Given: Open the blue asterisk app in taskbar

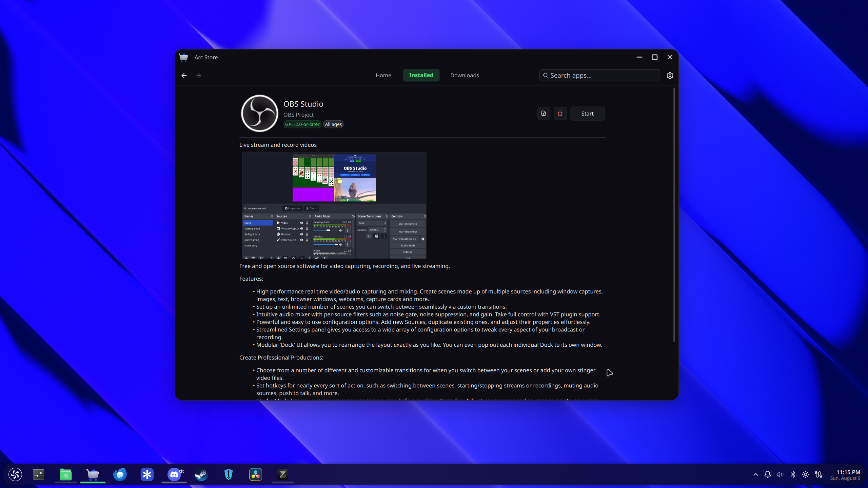Looking at the screenshot, I should click(x=147, y=474).
